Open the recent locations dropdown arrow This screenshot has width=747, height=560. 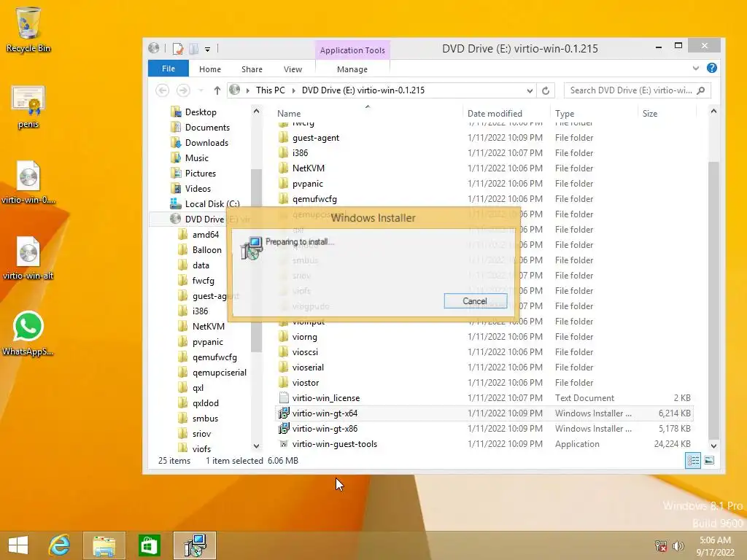tap(201, 90)
